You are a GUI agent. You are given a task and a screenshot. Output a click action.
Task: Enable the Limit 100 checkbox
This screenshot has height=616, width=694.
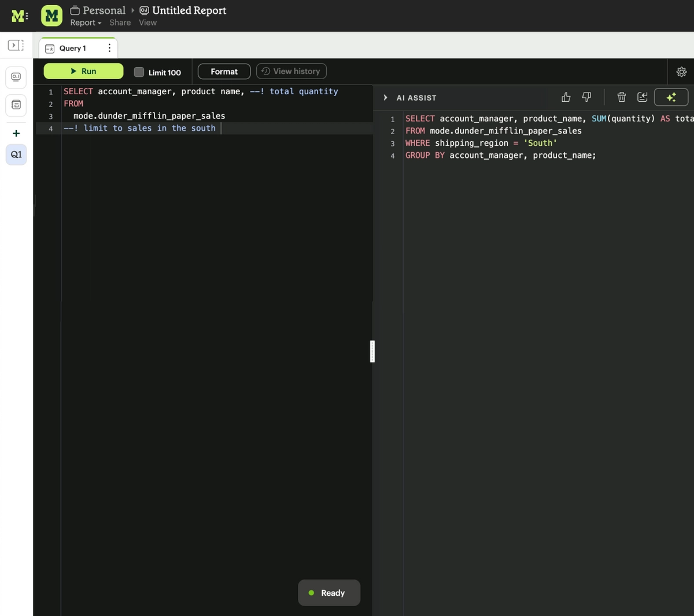pyautogui.click(x=139, y=72)
